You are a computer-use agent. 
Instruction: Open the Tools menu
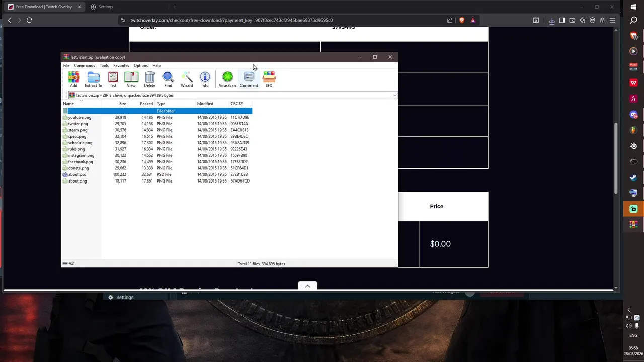104,66
